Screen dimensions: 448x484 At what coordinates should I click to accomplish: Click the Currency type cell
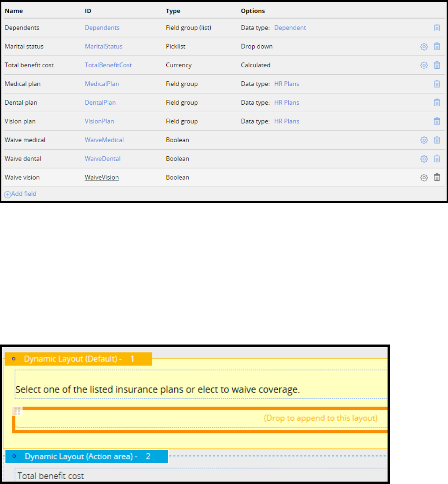(179, 65)
